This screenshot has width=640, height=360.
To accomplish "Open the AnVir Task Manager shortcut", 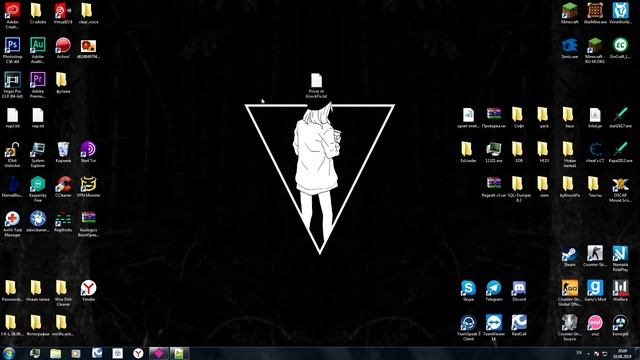I will [x=12, y=223].
